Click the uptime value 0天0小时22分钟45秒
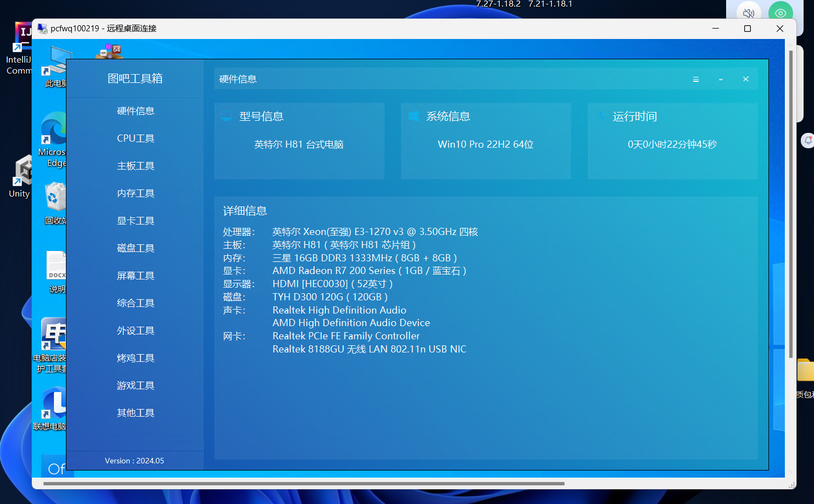814x504 pixels. (672, 144)
